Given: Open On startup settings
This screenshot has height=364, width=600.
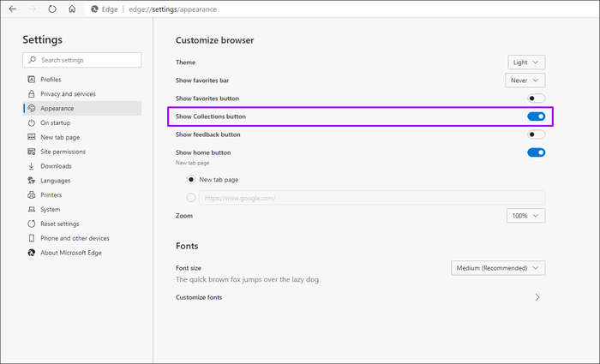Looking at the screenshot, I should 82,122.
